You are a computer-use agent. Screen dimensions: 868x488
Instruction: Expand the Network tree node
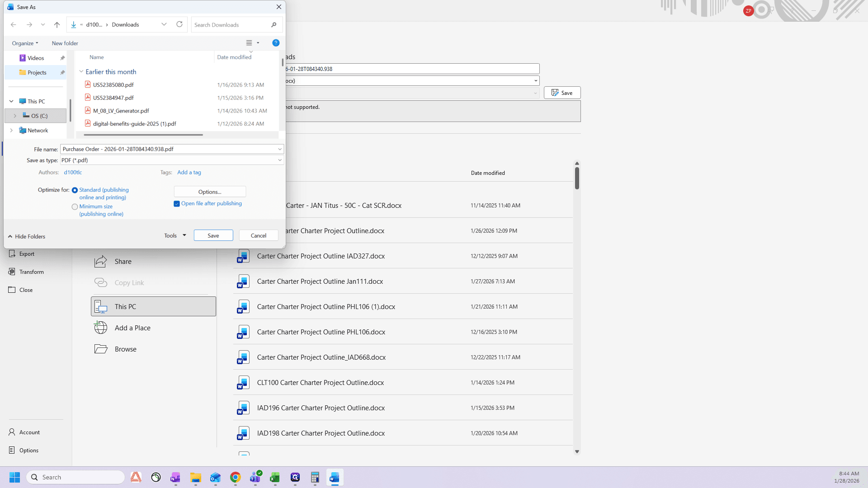(x=11, y=131)
